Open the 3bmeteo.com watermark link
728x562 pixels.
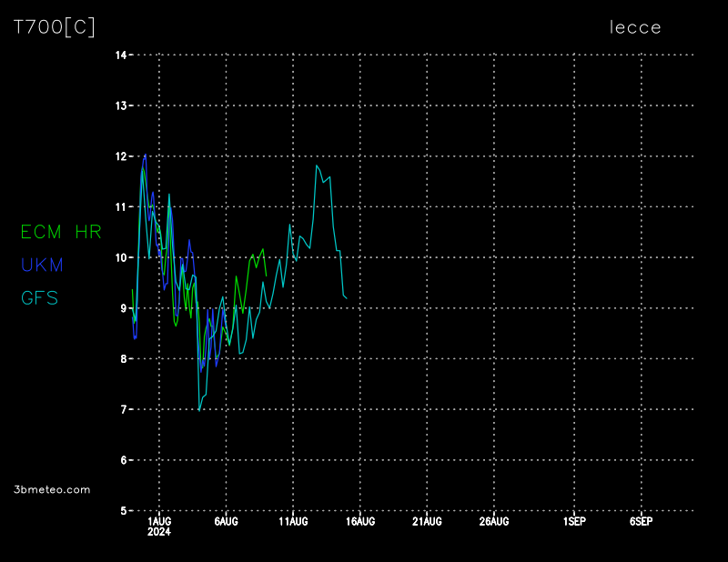[x=53, y=489]
